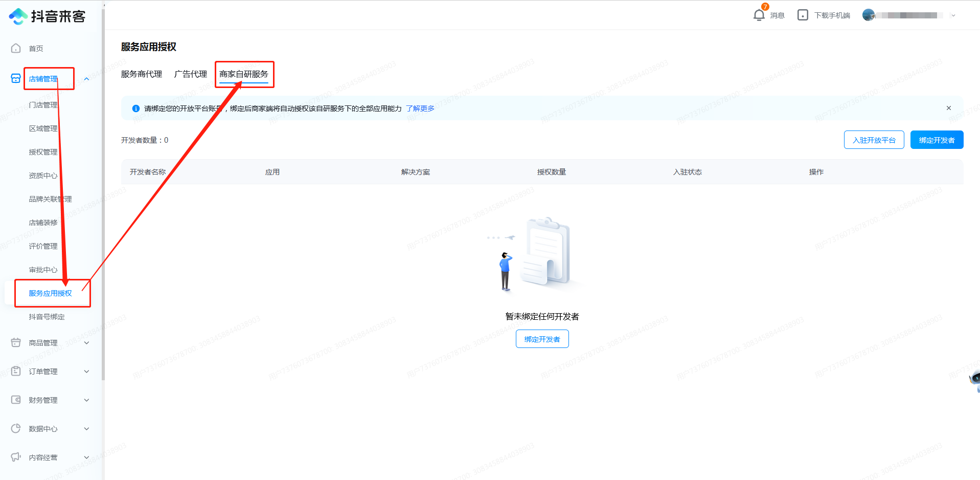Click the 下载手机端 label
The image size is (980, 480).
[832, 15]
